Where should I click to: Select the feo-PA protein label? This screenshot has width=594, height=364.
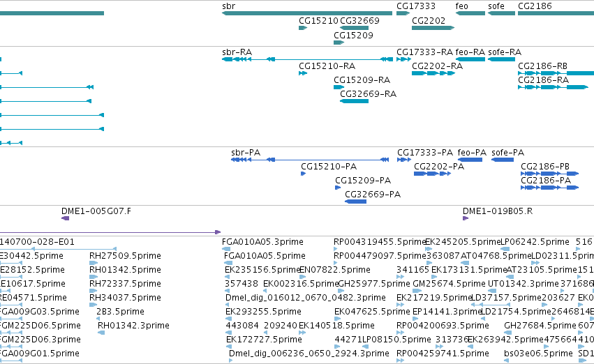[472, 153]
